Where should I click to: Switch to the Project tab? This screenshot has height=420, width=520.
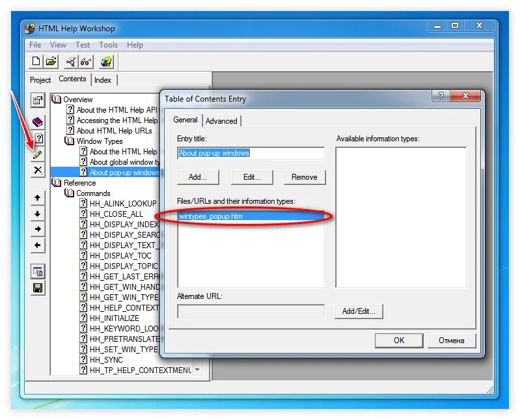[x=40, y=80]
